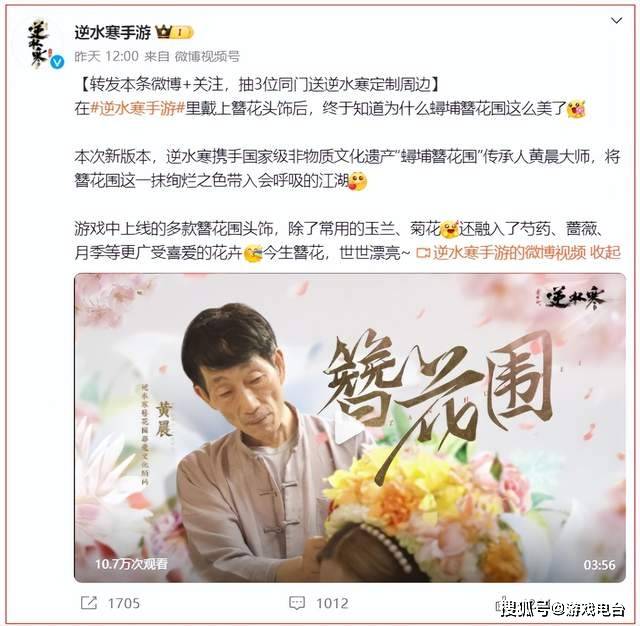This screenshot has height=626, width=640.
Task: Open the 微博视频号 source link
Action: (207, 56)
